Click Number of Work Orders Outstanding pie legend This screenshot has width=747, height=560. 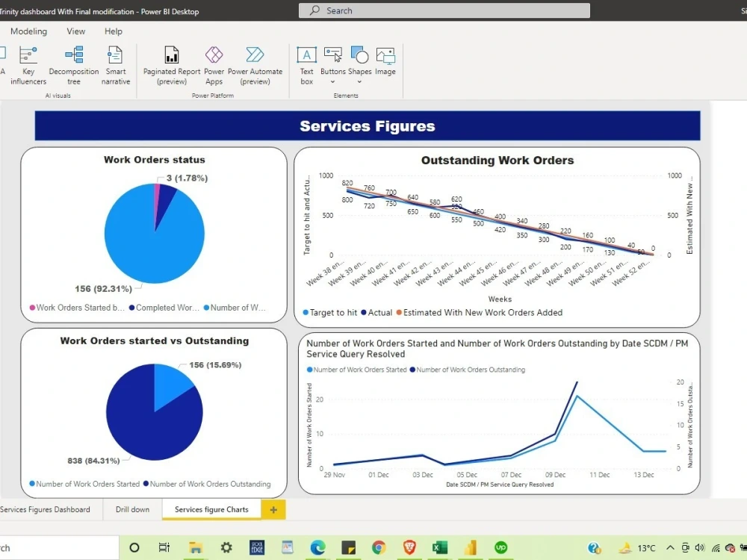(207, 484)
